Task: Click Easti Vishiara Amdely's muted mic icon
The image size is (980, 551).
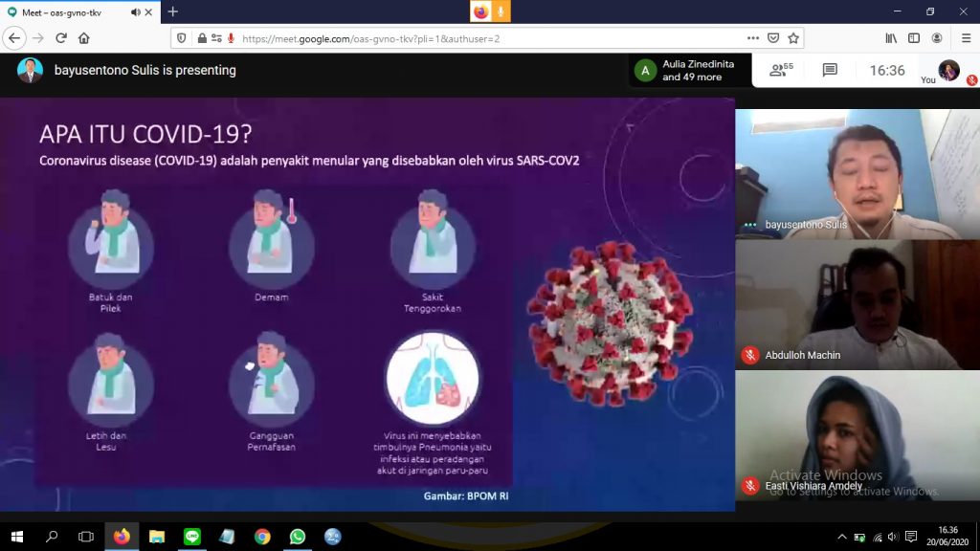Action: (748, 484)
